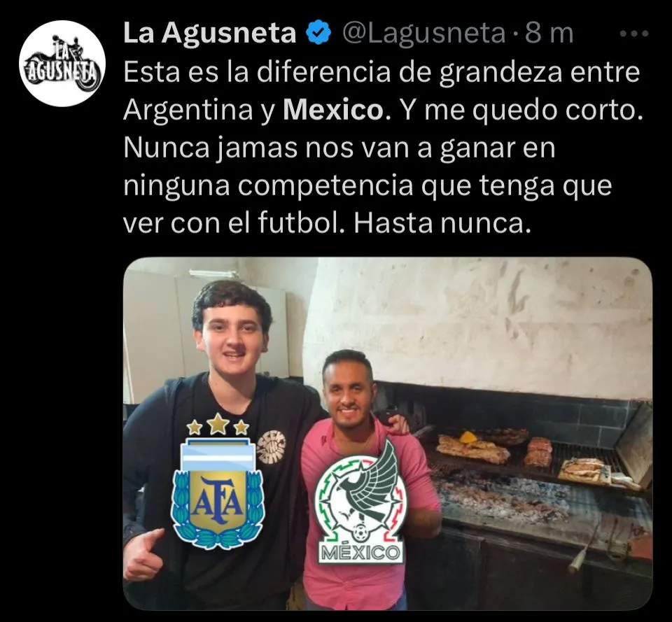Click the blue verified badge
The image size is (672, 622).
pyautogui.click(x=319, y=34)
